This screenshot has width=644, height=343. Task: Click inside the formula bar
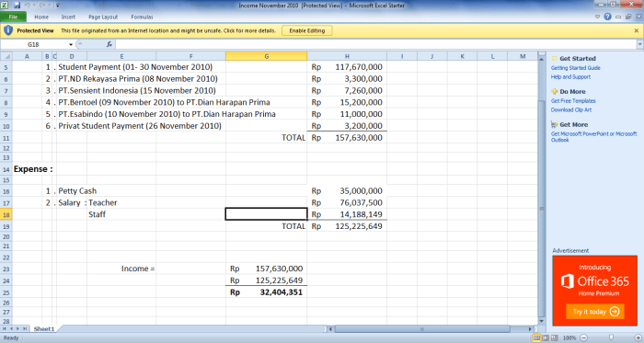coord(375,44)
